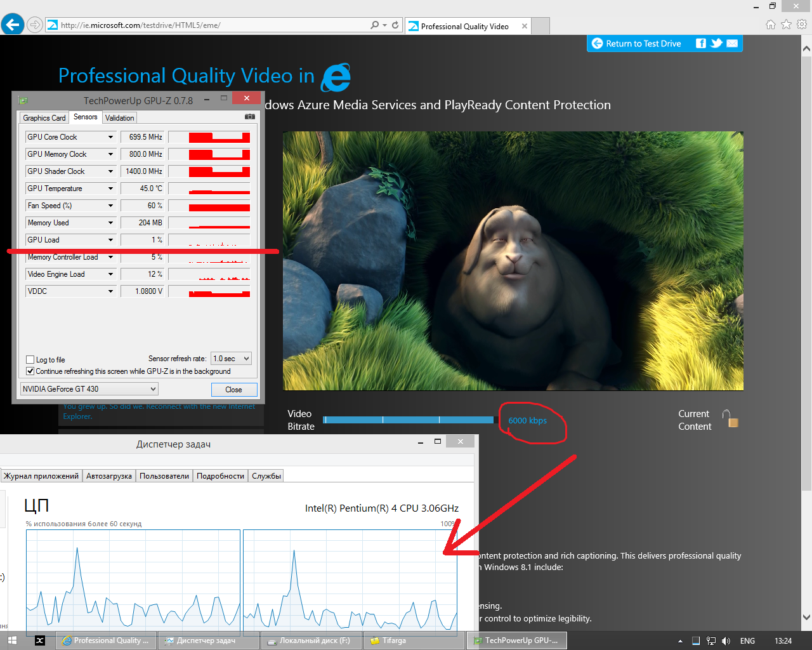Click the system tray network icon

(711, 640)
